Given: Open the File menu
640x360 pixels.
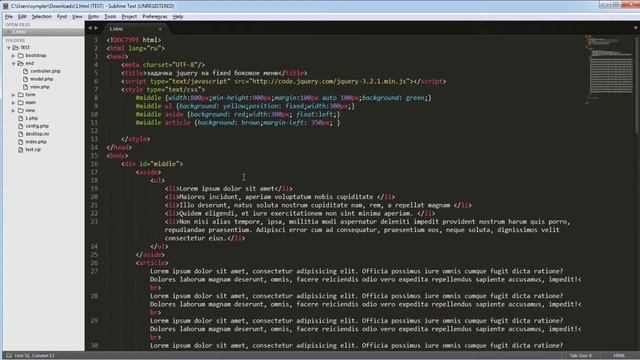Looking at the screenshot, I should coord(9,17).
